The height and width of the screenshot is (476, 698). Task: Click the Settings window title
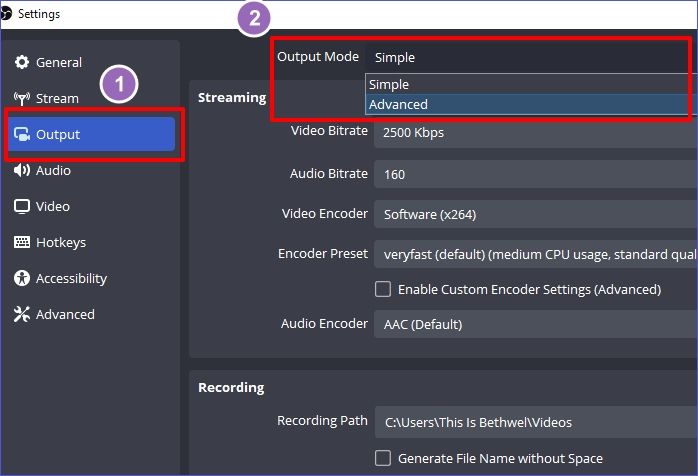pos(39,14)
